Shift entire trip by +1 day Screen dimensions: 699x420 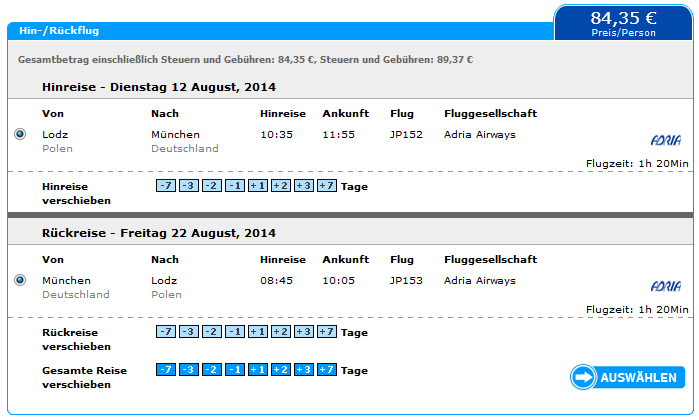click(x=258, y=370)
